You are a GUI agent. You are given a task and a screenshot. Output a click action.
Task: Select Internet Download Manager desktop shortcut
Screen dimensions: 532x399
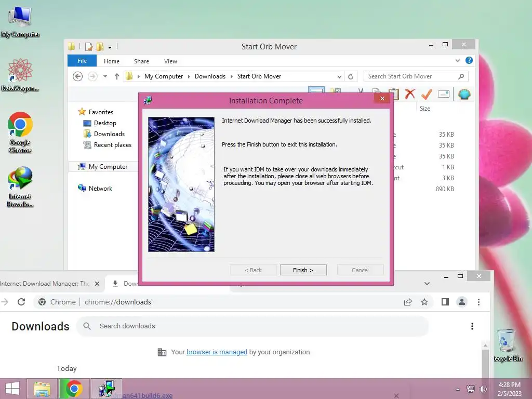point(20,187)
